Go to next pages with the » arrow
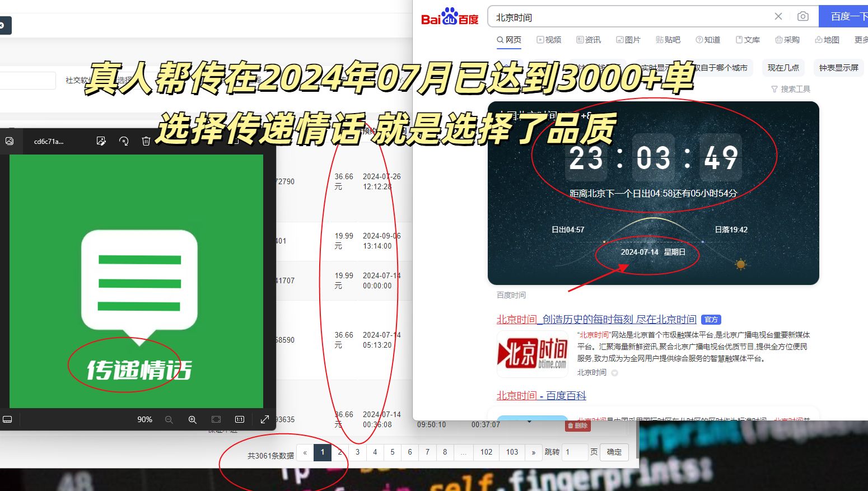This screenshot has width=868, height=491. click(x=535, y=452)
